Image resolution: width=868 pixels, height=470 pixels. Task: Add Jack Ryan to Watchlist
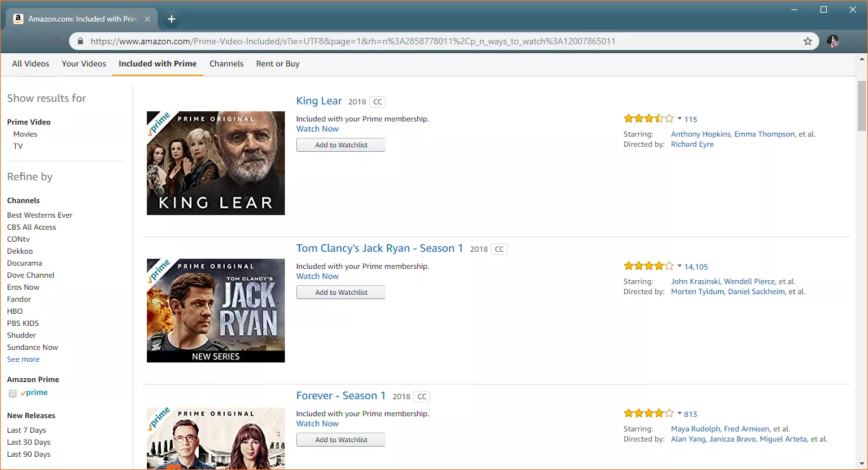tap(341, 292)
